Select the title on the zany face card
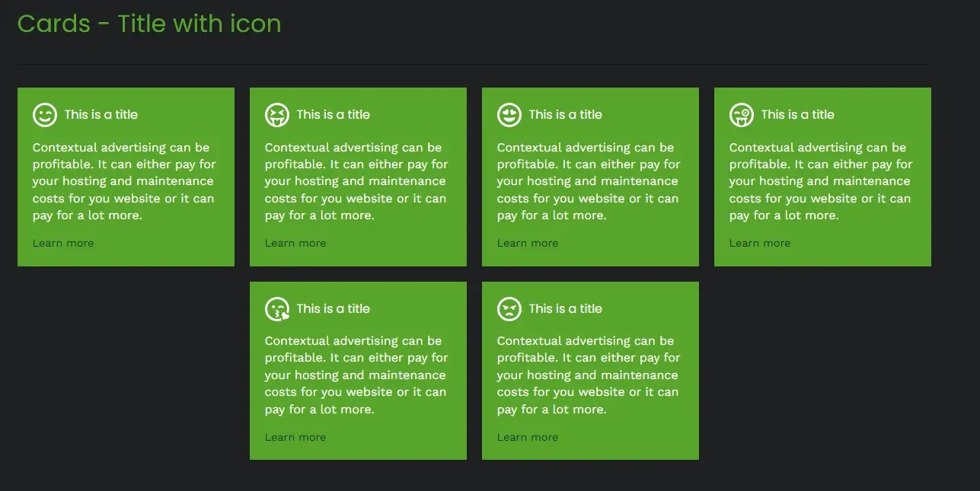Image resolution: width=980 pixels, height=491 pixels. click(x=796, y=114)
